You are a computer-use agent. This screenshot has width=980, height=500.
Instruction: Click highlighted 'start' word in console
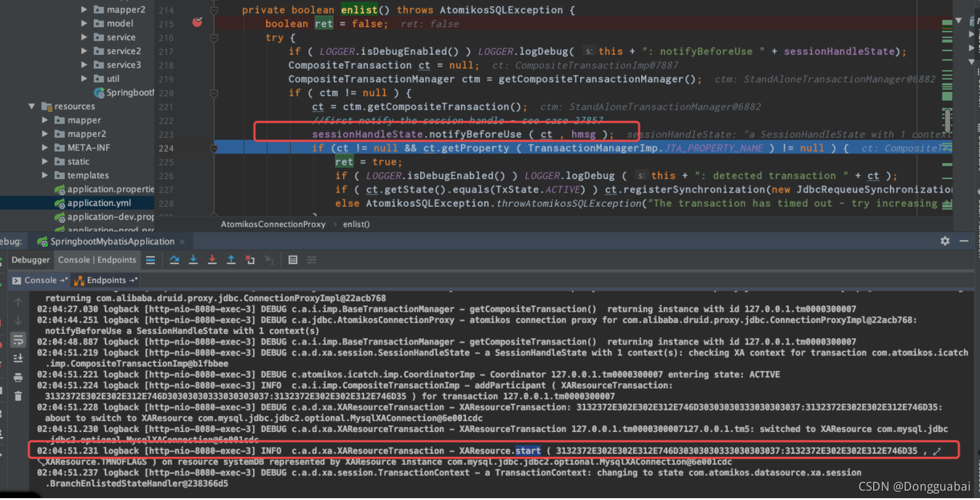pos(528,451)
